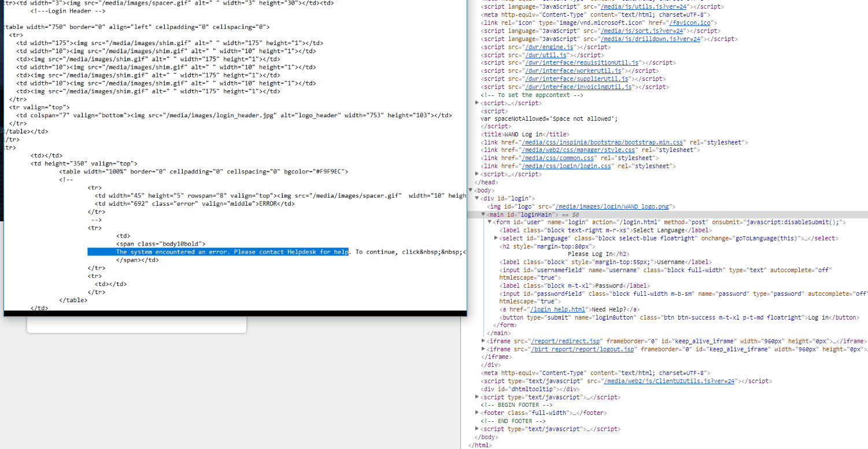The image size is (868, 449).
Task: Collapse the div id="login" node
Action: coord(477,198)
